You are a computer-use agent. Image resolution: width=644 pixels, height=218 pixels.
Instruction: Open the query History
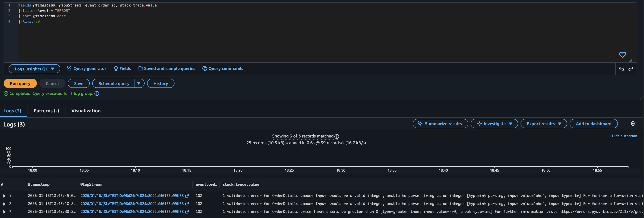pyautogui.click(x=161, y=83)
